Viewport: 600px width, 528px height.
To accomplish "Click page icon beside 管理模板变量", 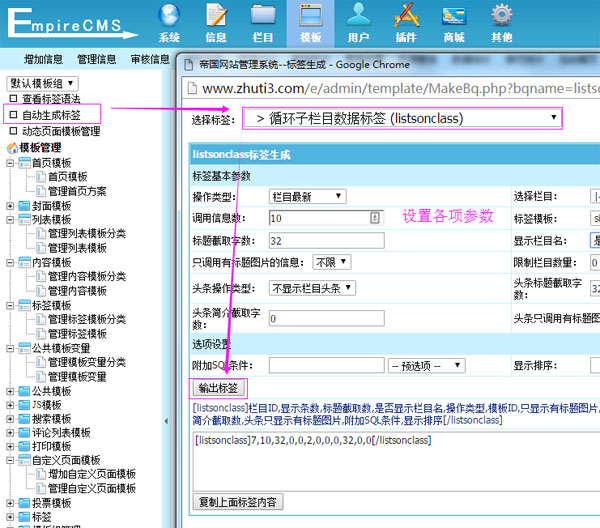I will [x=41, y=376].
